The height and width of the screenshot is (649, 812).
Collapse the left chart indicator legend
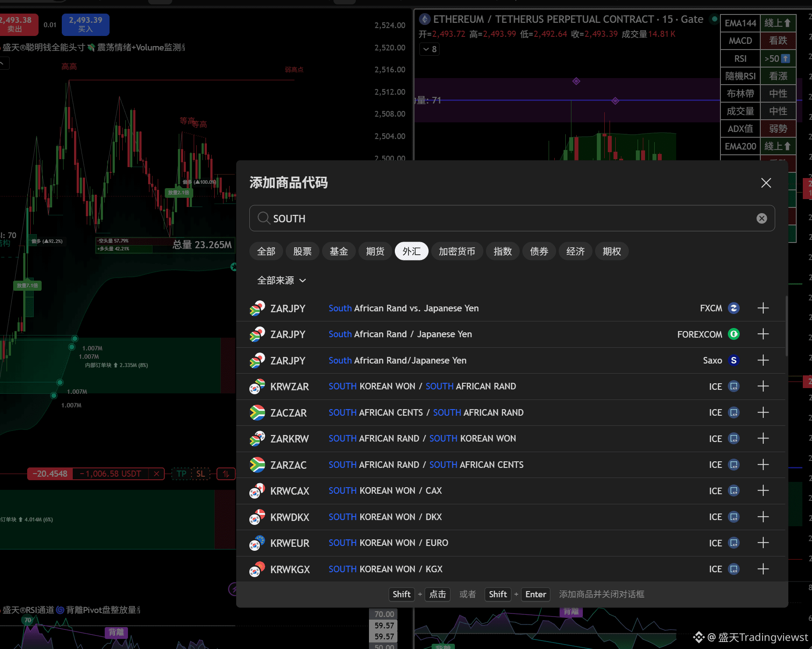(4, 64)
